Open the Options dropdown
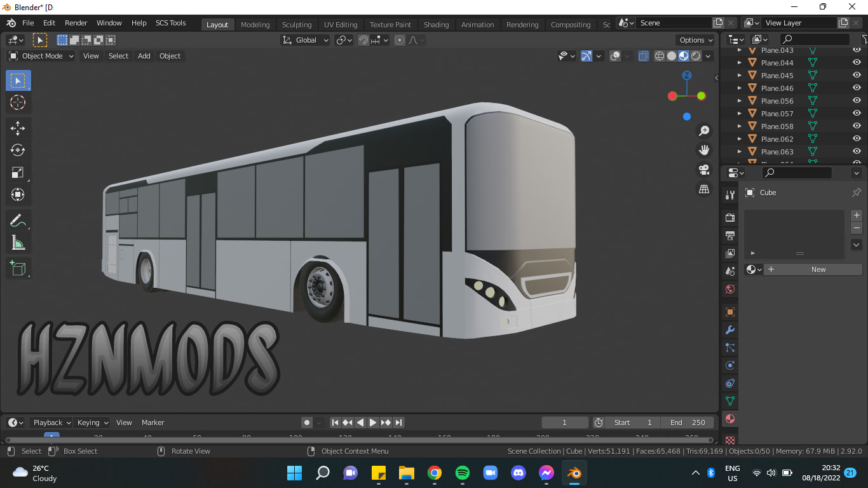868x488 pixels. point(696,40)
